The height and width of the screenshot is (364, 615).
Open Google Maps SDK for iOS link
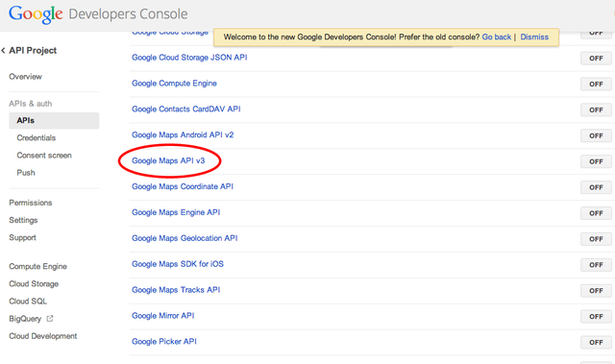[x=178, y=264]
